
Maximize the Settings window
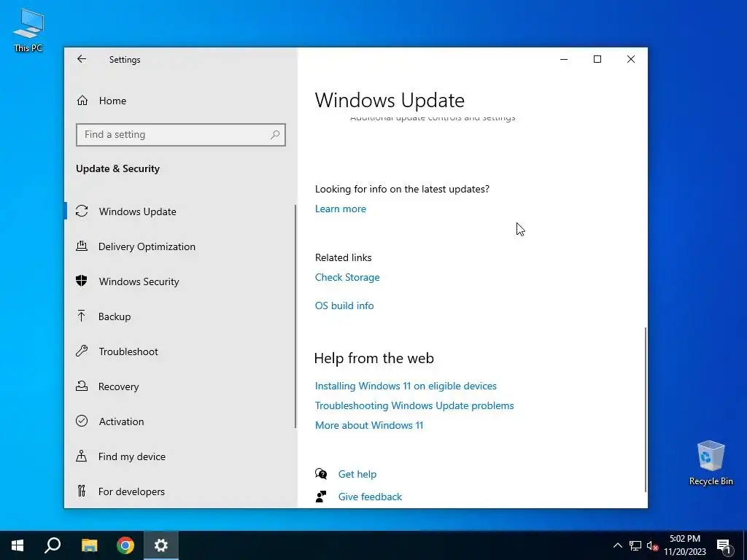[597, 59]
